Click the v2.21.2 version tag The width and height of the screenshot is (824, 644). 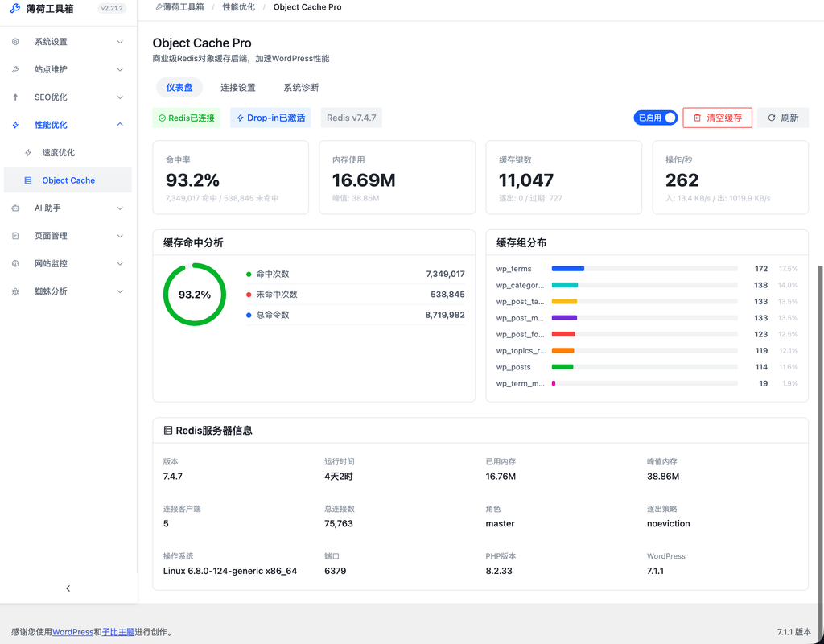pyautogui.click(x=112, y=8)
